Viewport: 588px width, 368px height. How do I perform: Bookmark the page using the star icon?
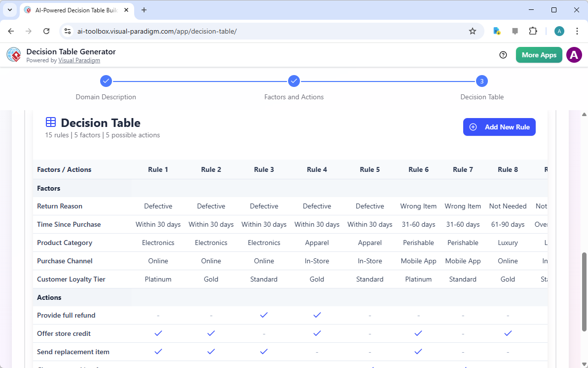pyautogui.click(x=473, y=31)
